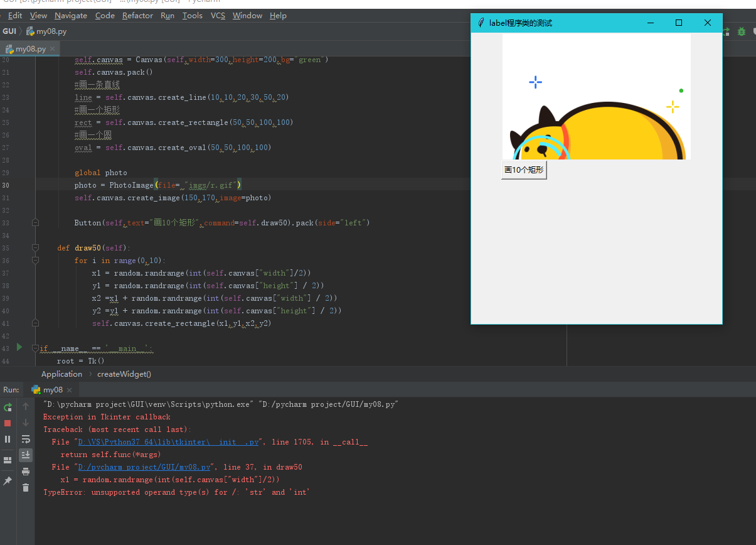
Task: Click the restore layout icon in Run panel
Action: click(x=8, y=460)
